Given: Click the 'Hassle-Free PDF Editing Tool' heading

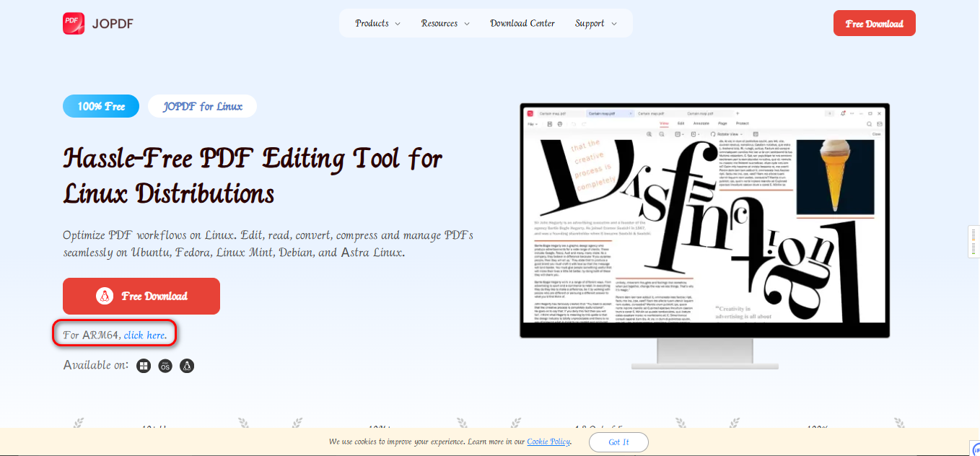Looking at the screenshot, I should [x=253, y=175].
